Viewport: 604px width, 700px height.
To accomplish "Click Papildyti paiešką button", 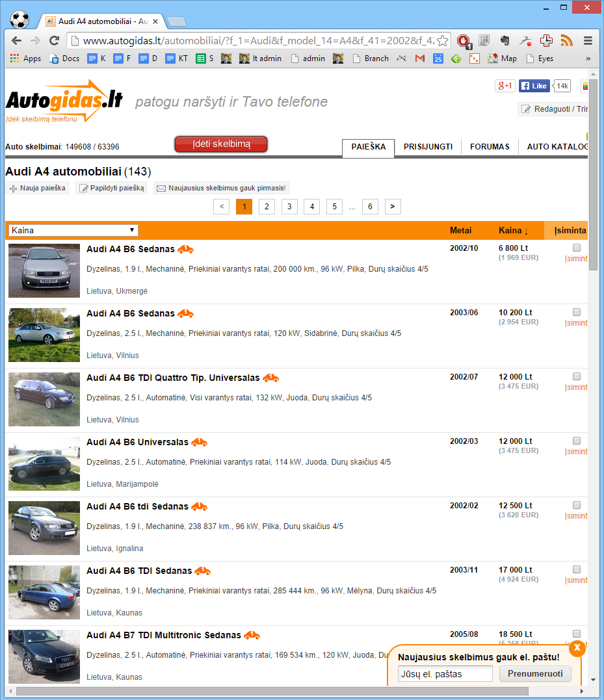I will [111, 188].
